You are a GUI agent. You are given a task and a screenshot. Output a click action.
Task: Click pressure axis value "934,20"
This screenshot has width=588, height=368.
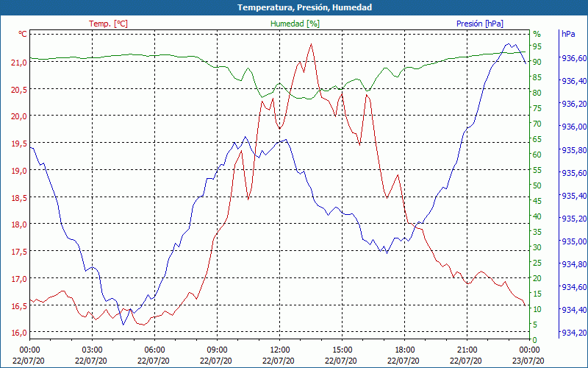tap(573, 333)
